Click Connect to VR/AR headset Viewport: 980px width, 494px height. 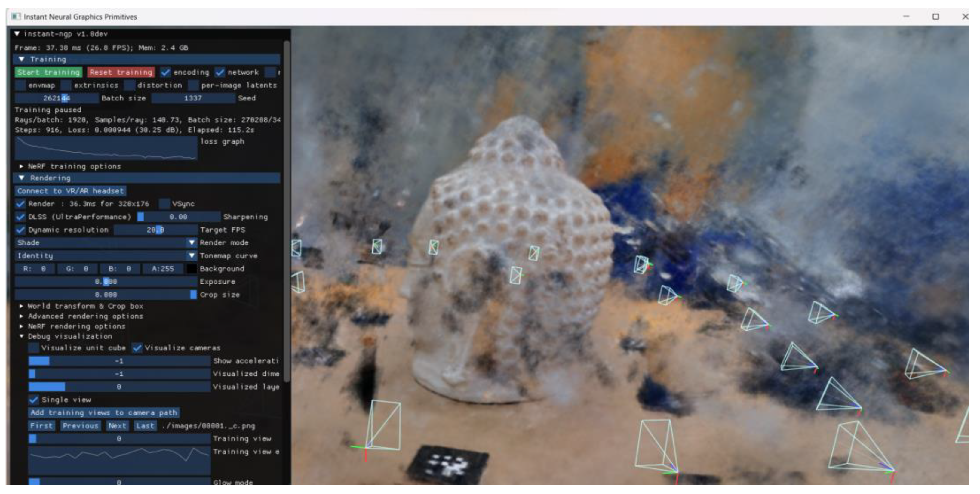pyautogui.click(x=70, y=191)
